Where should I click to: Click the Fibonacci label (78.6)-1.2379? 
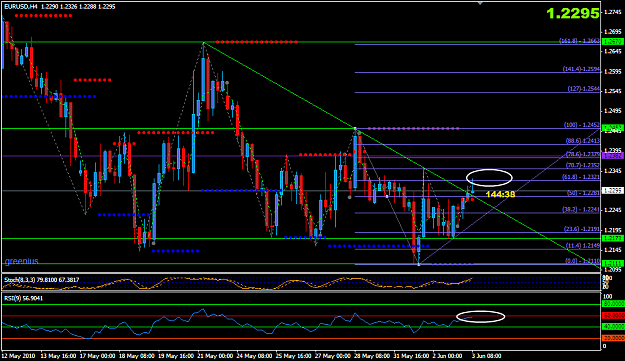(583, 155)
